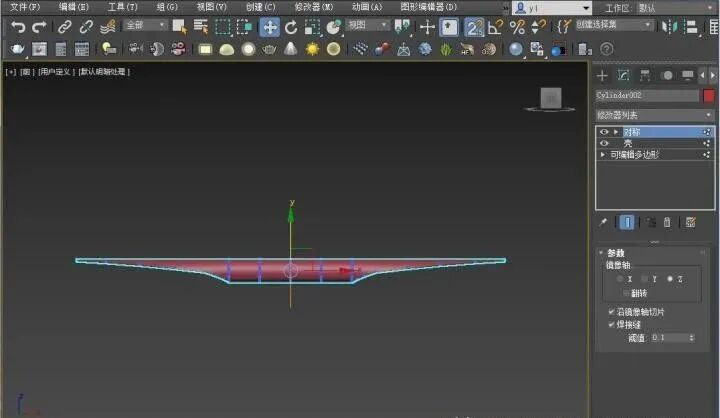Toggle visibility of 对称 modifier
The width and height of the screenshot is (720, 418).
(604, 132)
